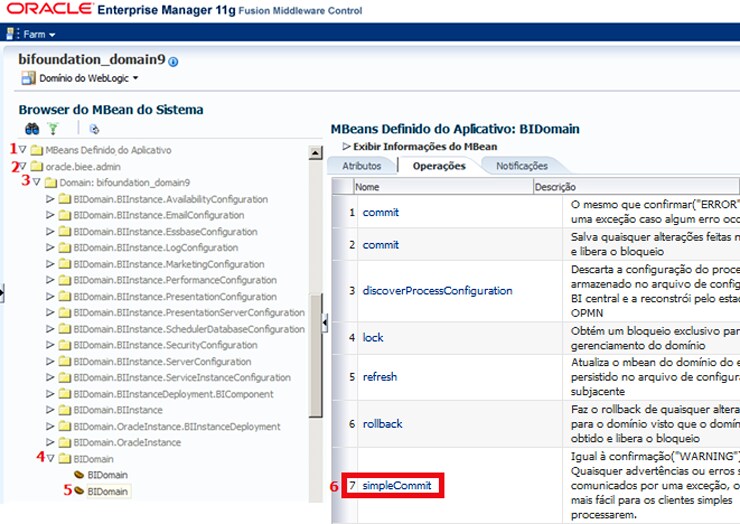The image size is (740, 524).
Task: Open second commit operation in row 2
Action: tap(380, 245)
